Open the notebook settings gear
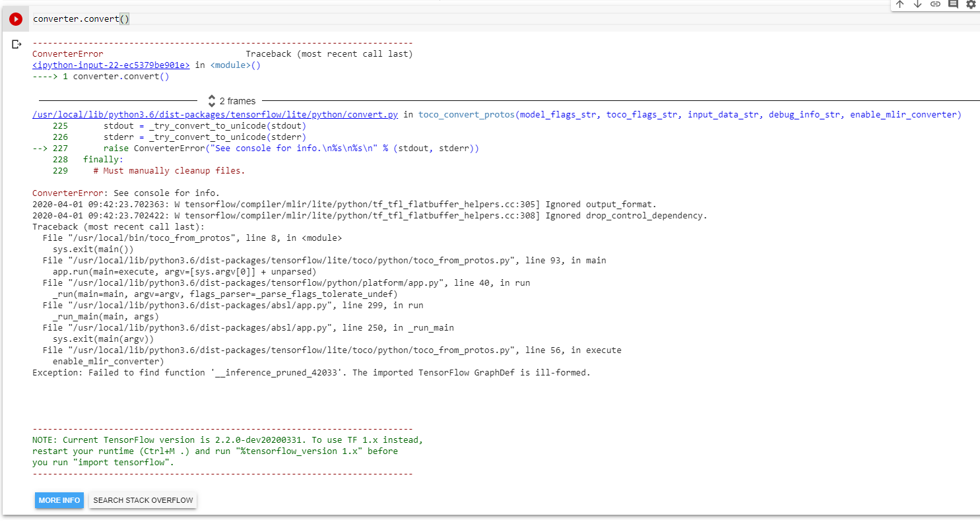Screen dimensions: 980x522 pos(971,5)
